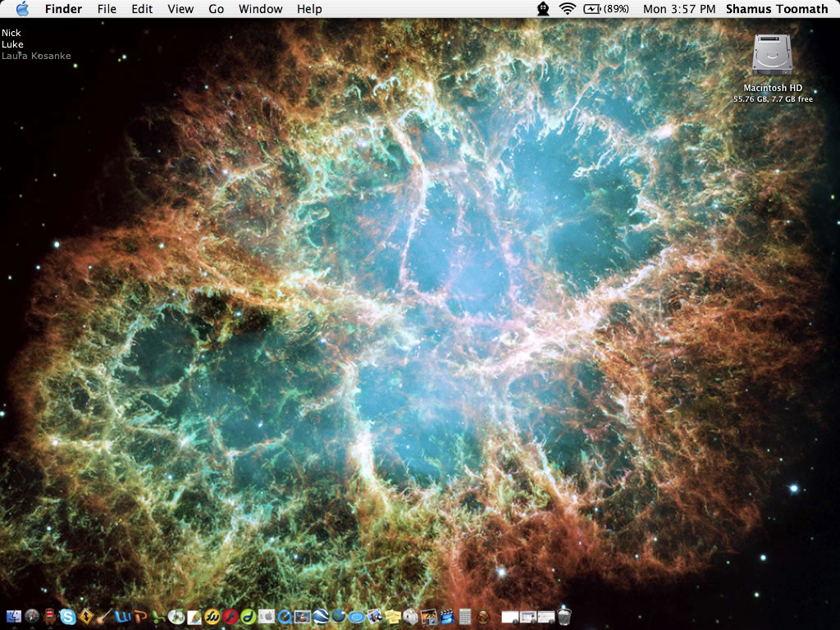Launch Fireworks (Fw) from the Dock
Image resolution: width=840 pixels, height=630 pixels.
212,617
